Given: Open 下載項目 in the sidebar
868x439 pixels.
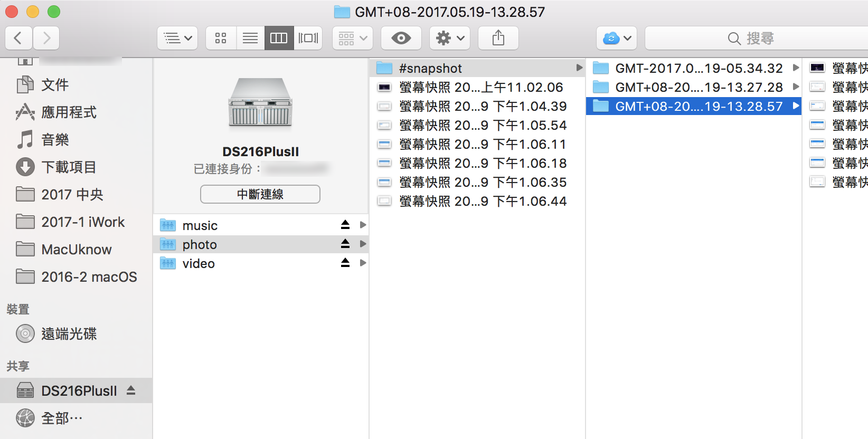Looking at the screenshot, I should click(x=69, y=167).
